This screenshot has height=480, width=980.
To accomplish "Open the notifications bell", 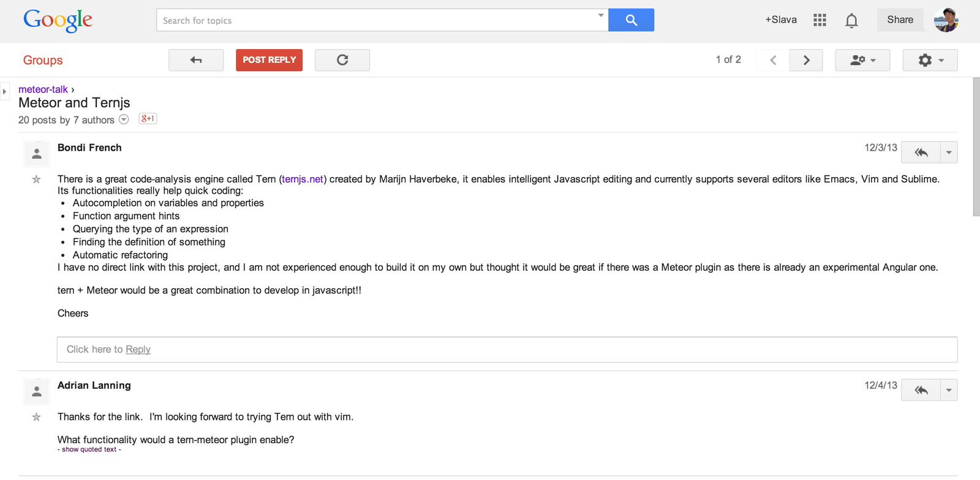I will 851,20.
